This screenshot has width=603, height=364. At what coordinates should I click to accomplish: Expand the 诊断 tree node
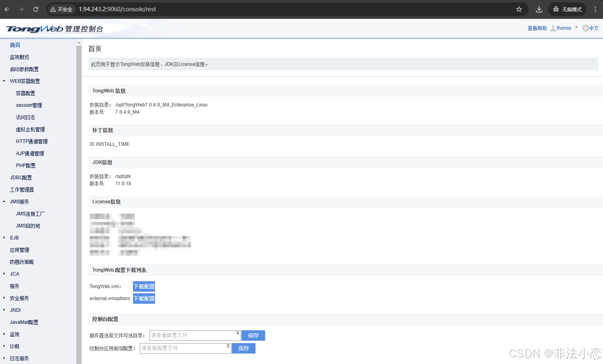pos(4,346)
